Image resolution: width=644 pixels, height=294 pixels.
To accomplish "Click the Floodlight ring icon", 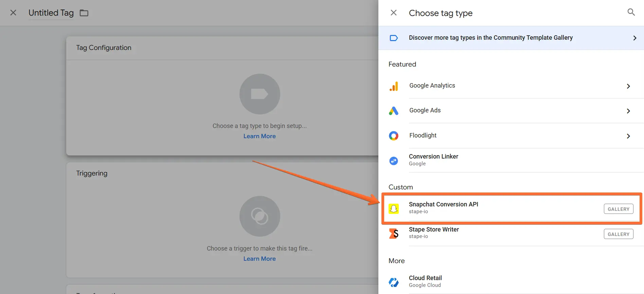I will [394, 136].
